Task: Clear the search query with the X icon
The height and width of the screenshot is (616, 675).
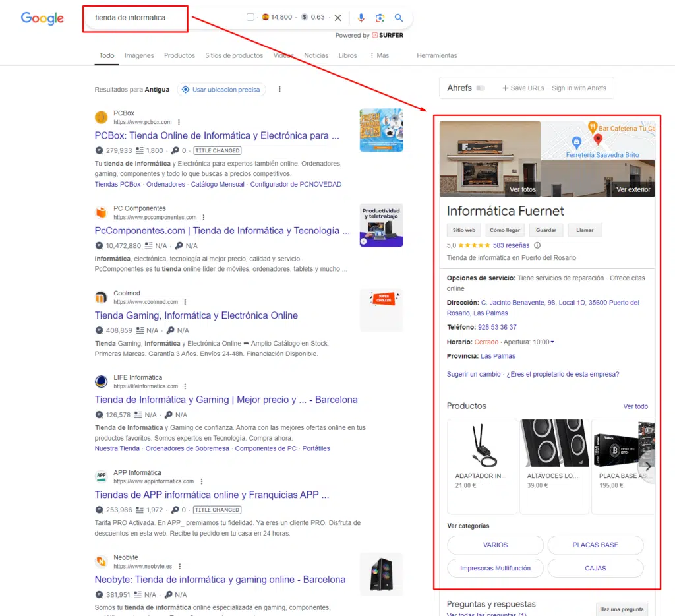Action: coord(338,18)
